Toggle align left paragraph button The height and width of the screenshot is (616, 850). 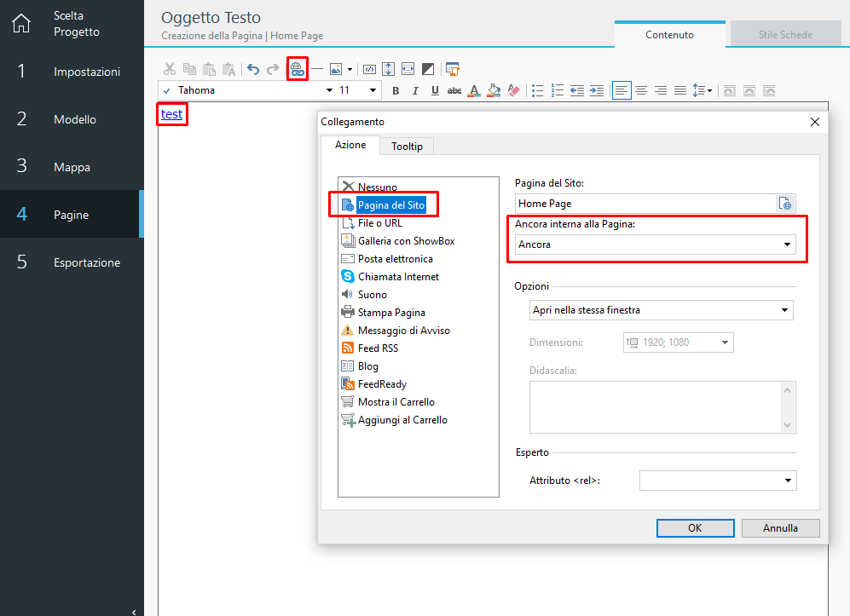[622, 90]
